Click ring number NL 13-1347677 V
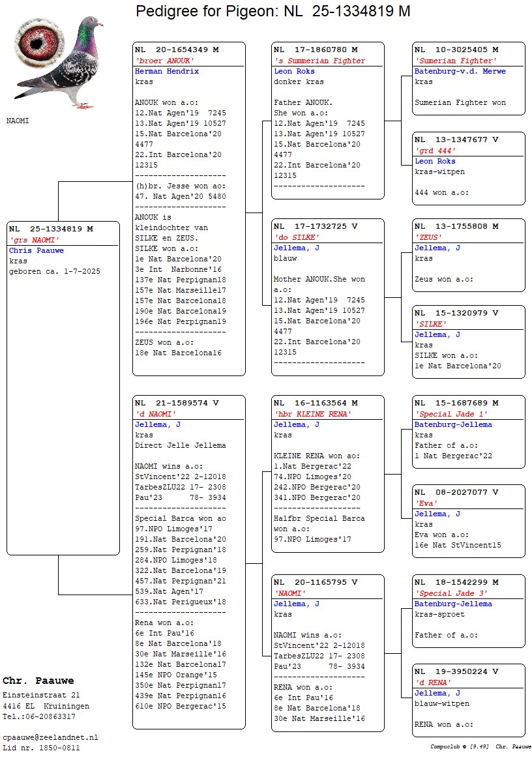The image size is (532, 764). pyautogui.click(x=456, y=140)
